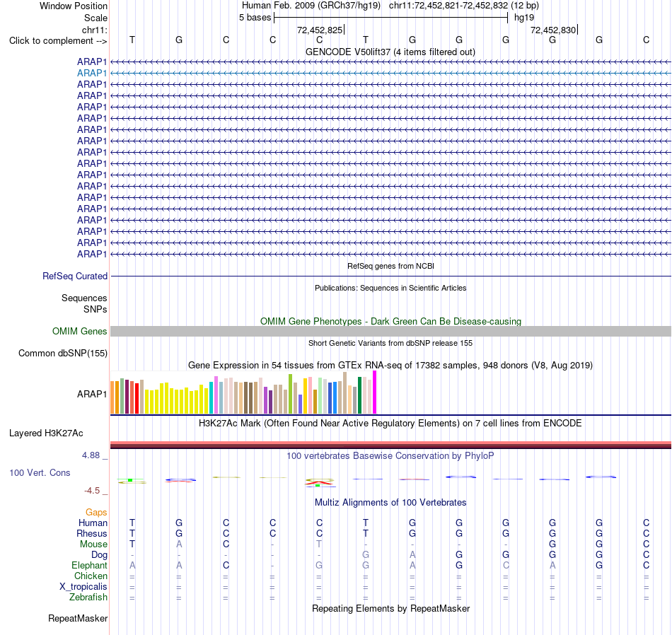The image size is (672, 635).
Task: Click 'Short Genetic Variants from dbSNP release 155' title
Action: click(x=390, y=343)
